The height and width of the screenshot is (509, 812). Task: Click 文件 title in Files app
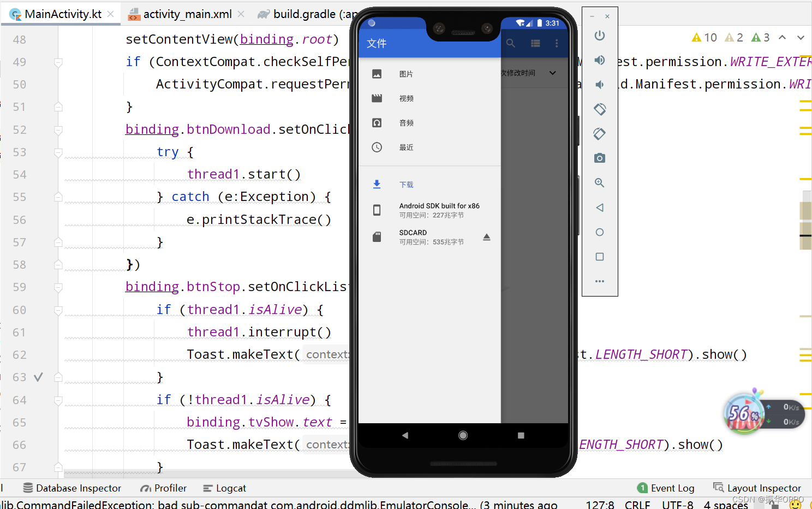377,43
